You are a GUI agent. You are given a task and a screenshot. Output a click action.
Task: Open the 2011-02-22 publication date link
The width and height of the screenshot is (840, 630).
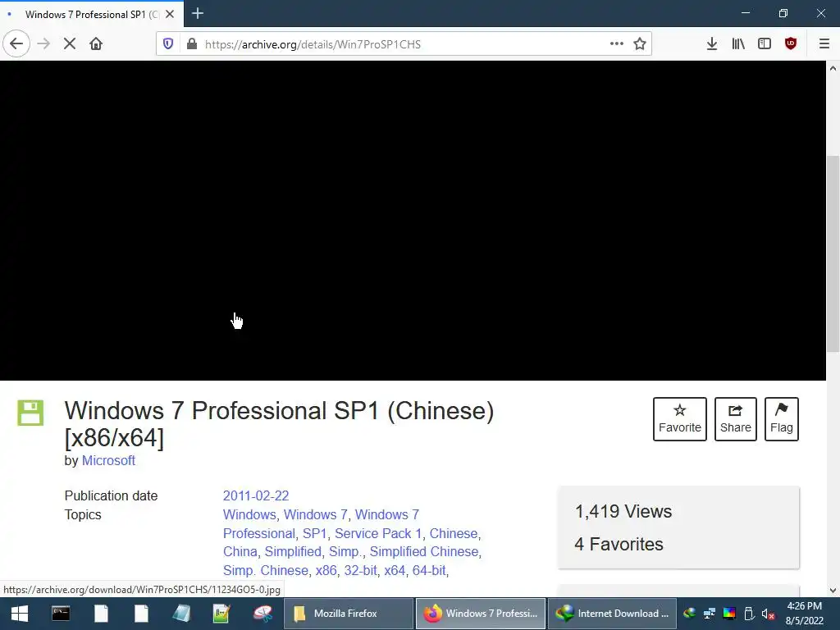tap(256, 495)
